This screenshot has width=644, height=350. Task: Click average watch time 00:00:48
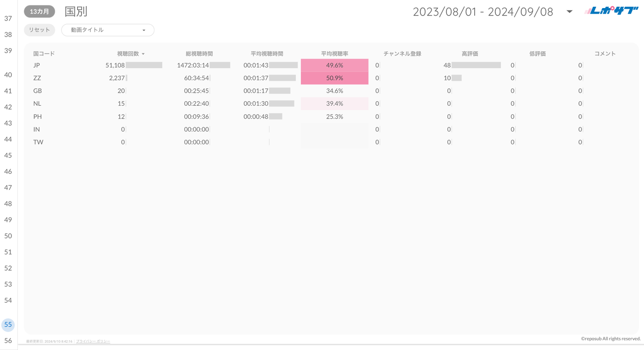tap(256, 116)
